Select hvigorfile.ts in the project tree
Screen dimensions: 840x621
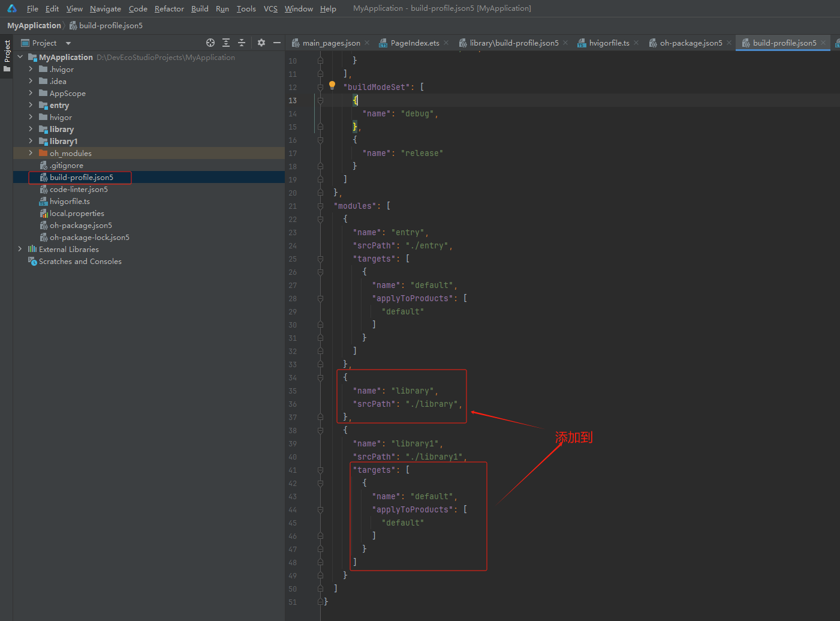click(70, 201)
